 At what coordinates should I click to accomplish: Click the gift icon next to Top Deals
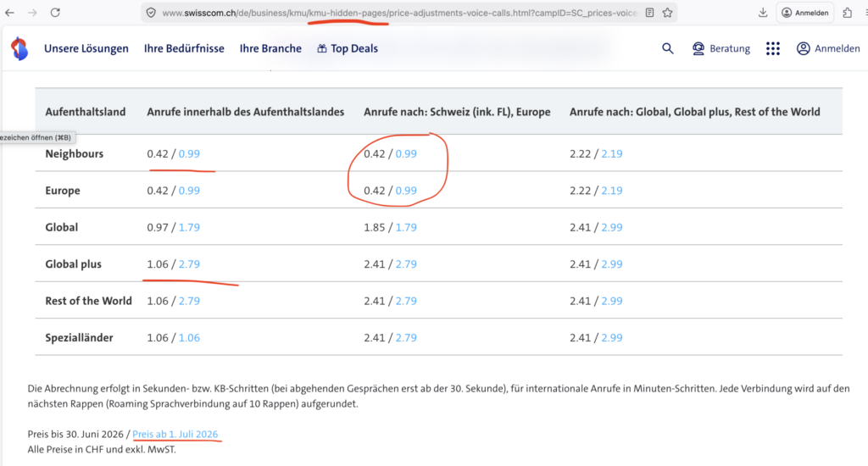point(321,48)
